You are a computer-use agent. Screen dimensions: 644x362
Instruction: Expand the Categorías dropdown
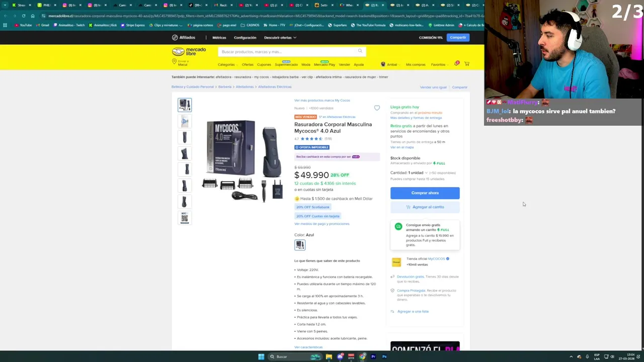pyautogui.click(x=227, y=64)
